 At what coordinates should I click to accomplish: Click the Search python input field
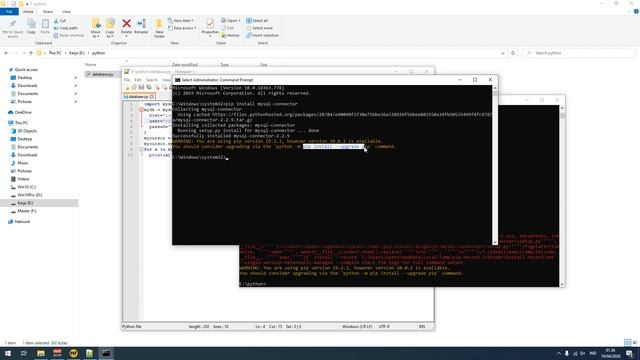click(579, 53)
